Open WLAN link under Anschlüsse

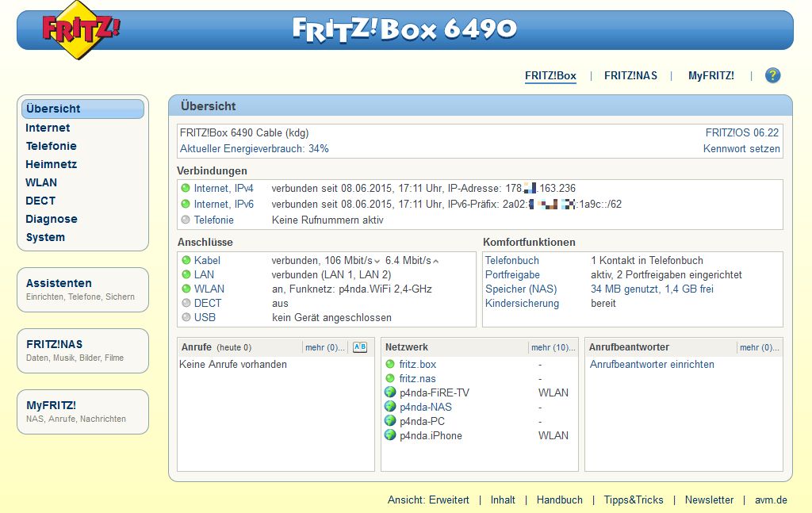[209, 289]
